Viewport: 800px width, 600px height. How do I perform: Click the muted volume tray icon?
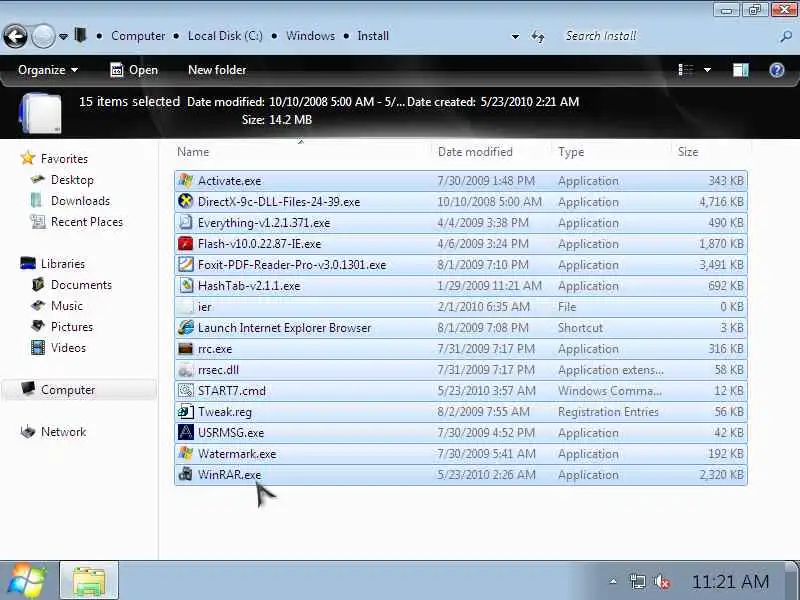(662, 582)
